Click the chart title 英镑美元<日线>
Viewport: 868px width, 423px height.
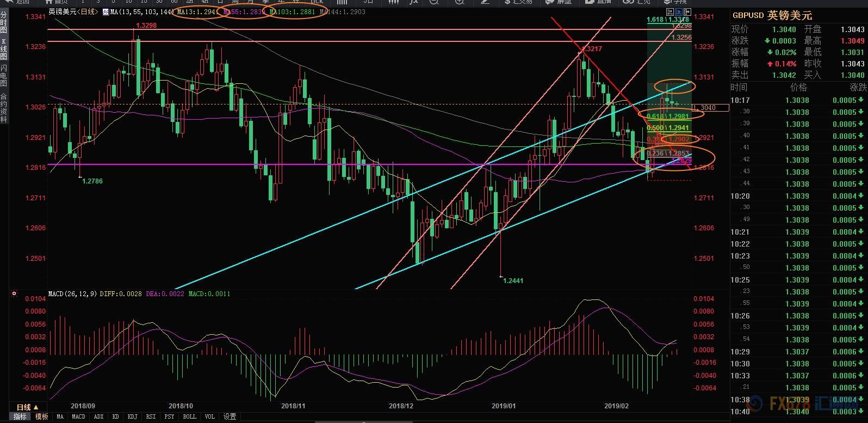73,11
